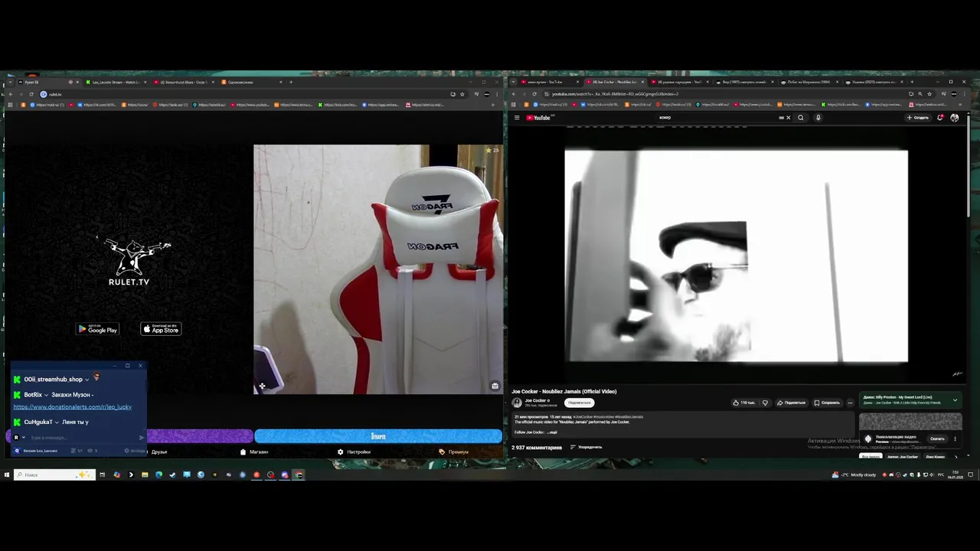
Task: Open the Настройки section on Rulet.tv
Action: pos(354,452)
